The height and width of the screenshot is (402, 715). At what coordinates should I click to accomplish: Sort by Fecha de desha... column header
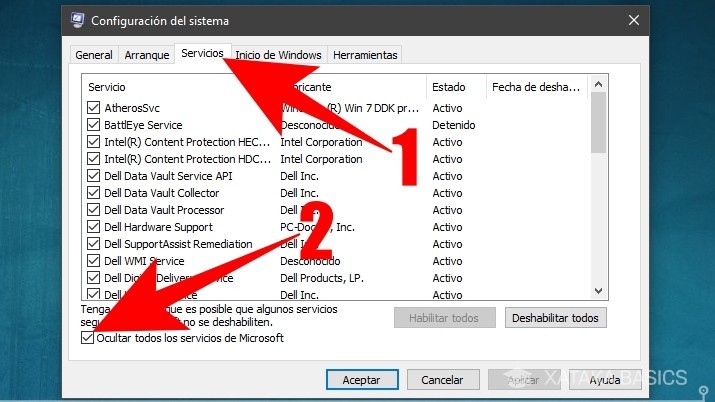(x=536, y=87)
